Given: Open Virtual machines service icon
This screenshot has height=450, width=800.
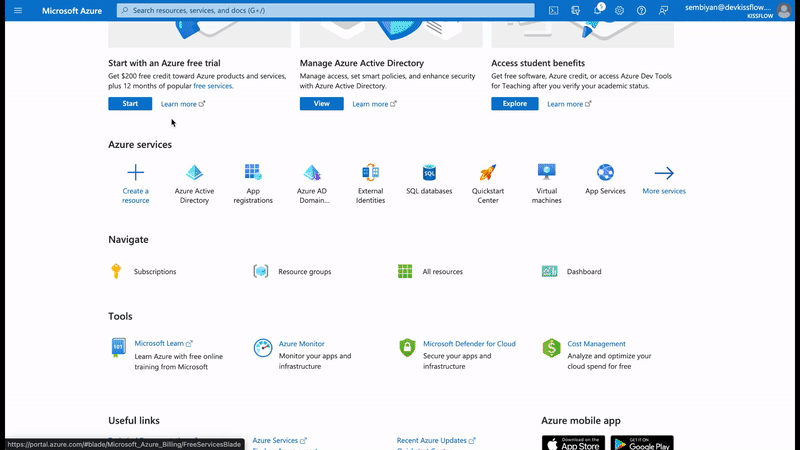Looking at the screenshot, I should pos(546,172).
